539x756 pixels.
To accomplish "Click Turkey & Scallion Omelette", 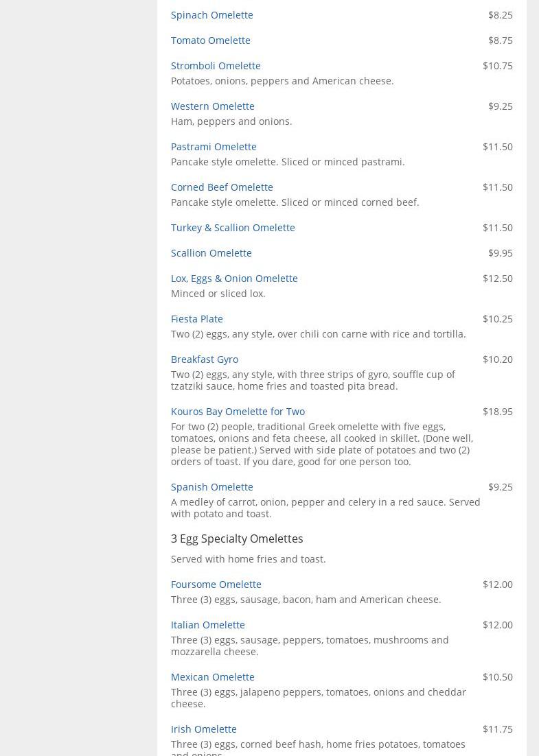I will (233, 227).
